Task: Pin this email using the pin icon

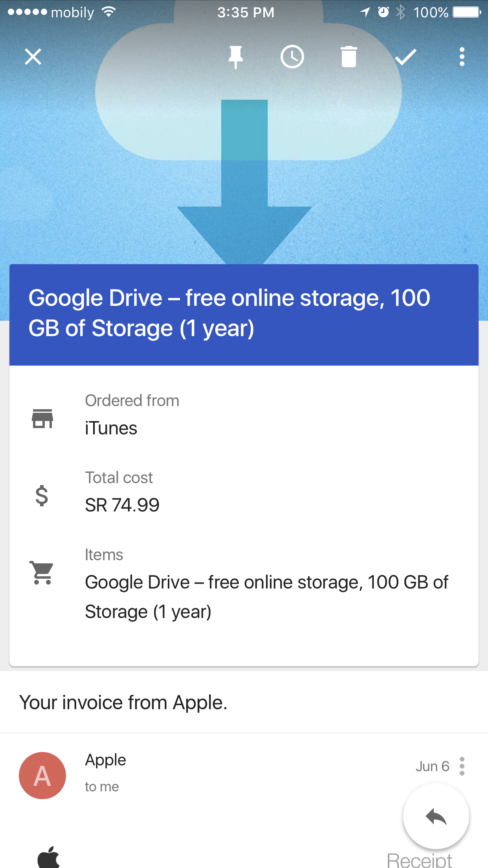Action: [236, 57]
